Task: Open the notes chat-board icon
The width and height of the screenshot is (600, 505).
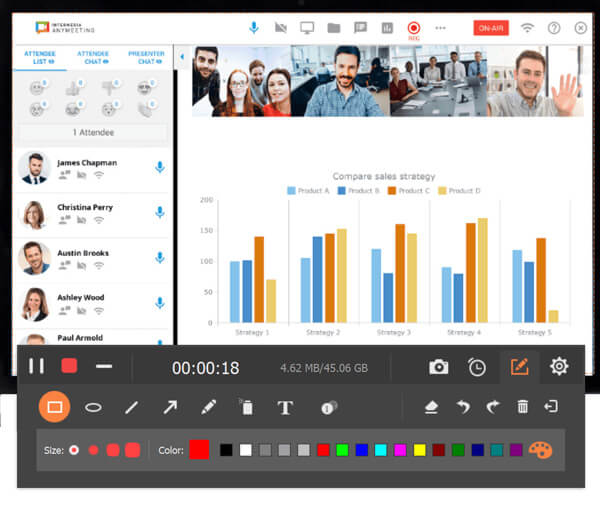Action: 360,28
